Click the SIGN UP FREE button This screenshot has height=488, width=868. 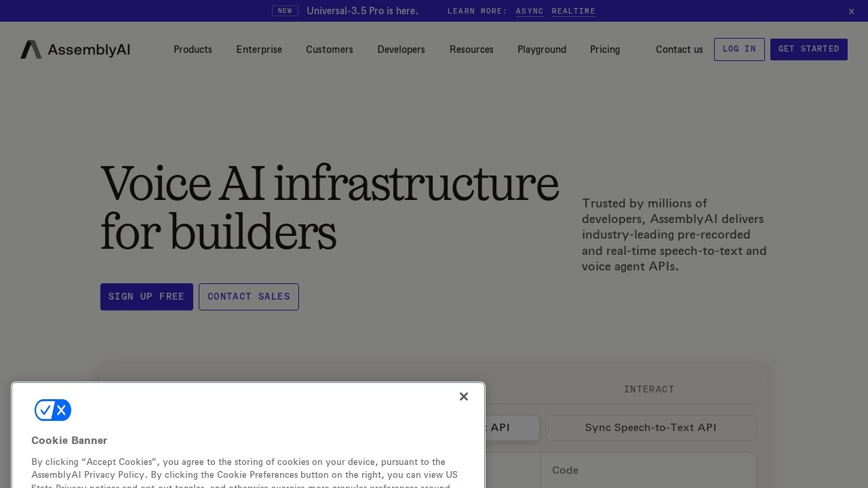point(146,297)
